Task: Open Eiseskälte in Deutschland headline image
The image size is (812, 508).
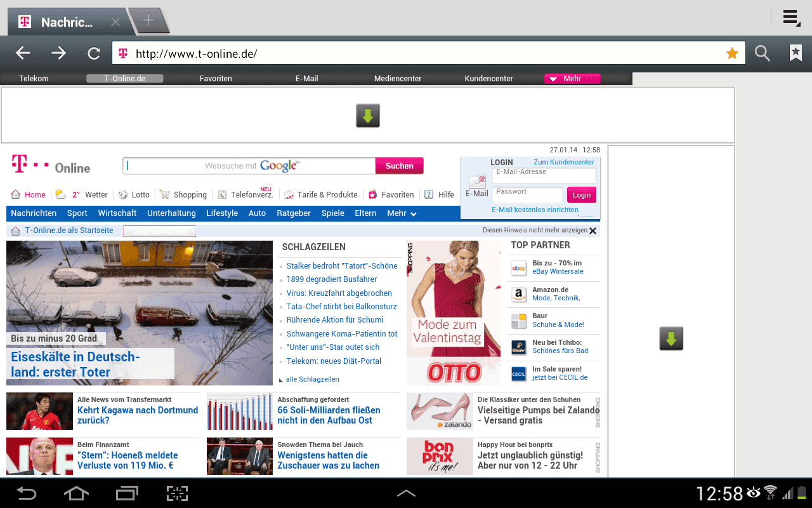Action: pyautogui.click(x=140, y=313)
